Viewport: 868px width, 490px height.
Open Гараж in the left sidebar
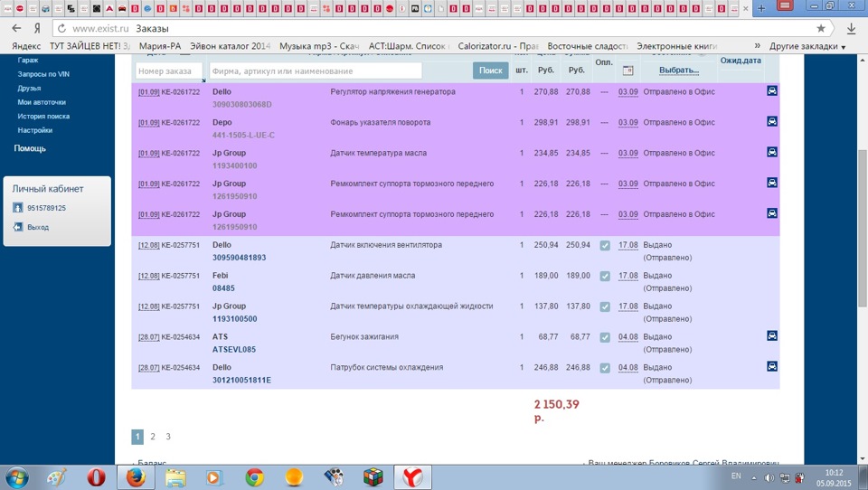click(28, 60)
